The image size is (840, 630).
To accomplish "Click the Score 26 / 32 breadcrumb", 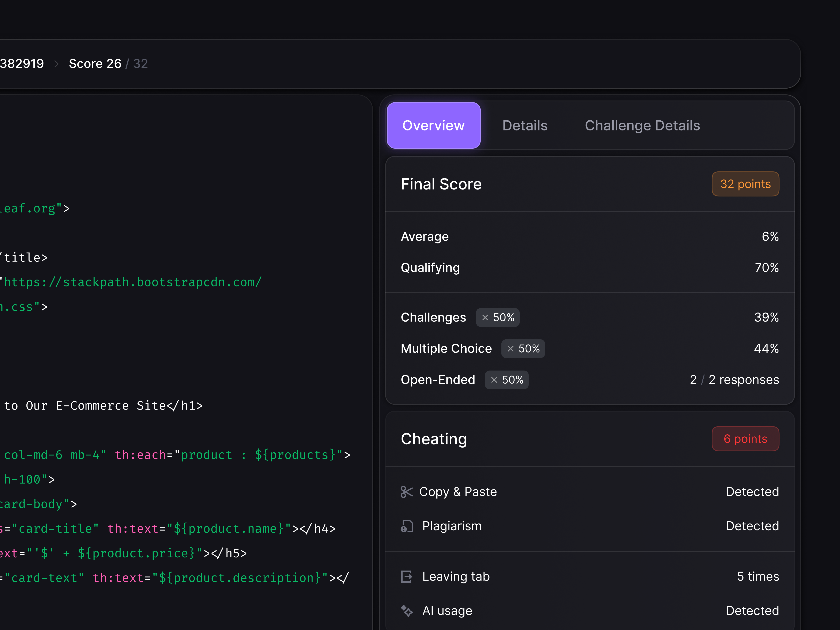I will tap(108, 63).
